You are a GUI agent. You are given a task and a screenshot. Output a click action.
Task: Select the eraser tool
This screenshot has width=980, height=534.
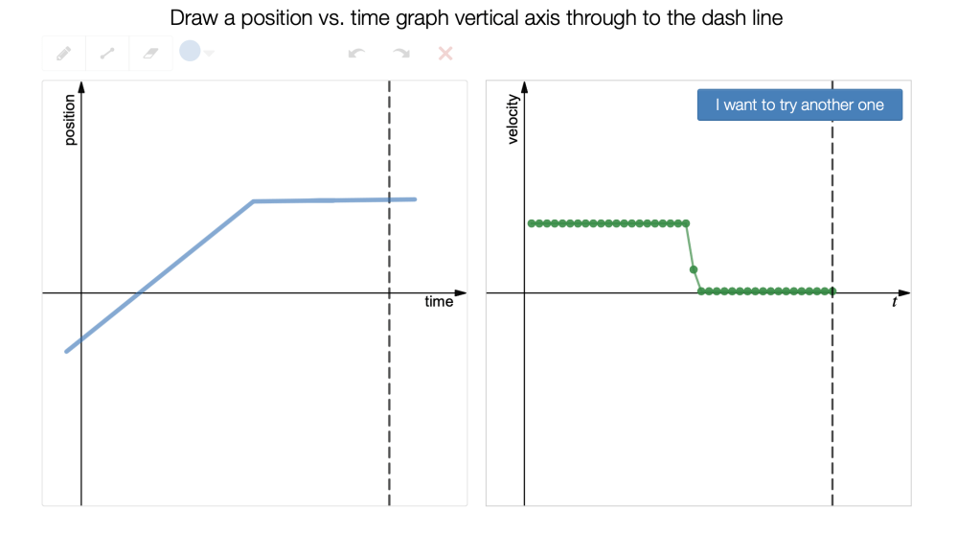point(150,54)
